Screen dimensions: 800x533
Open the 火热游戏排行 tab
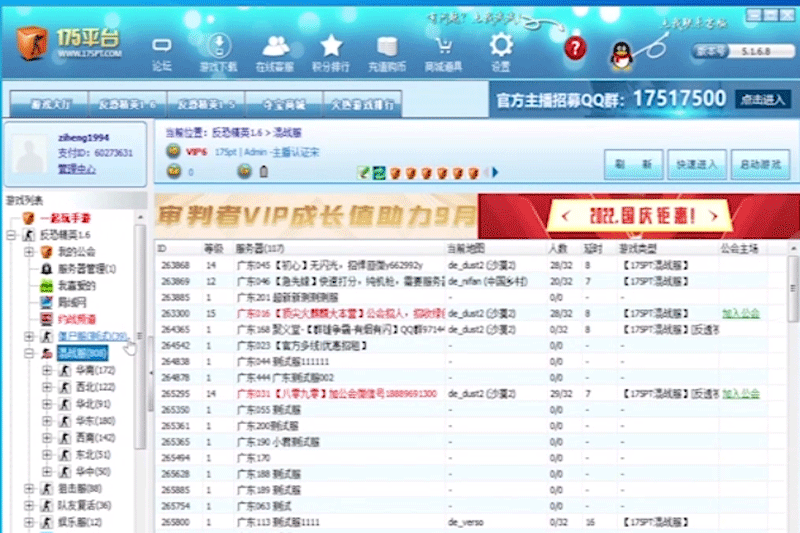tap(362, 104)
